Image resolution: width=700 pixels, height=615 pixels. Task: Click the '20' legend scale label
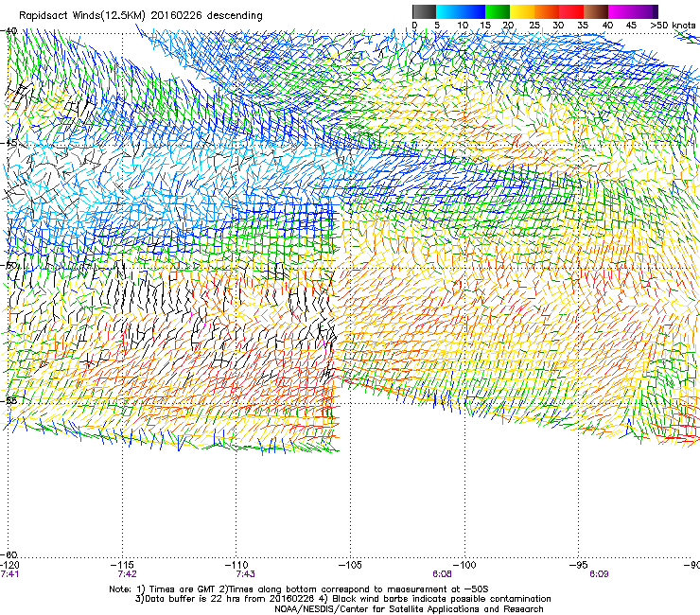click(508, 26)
